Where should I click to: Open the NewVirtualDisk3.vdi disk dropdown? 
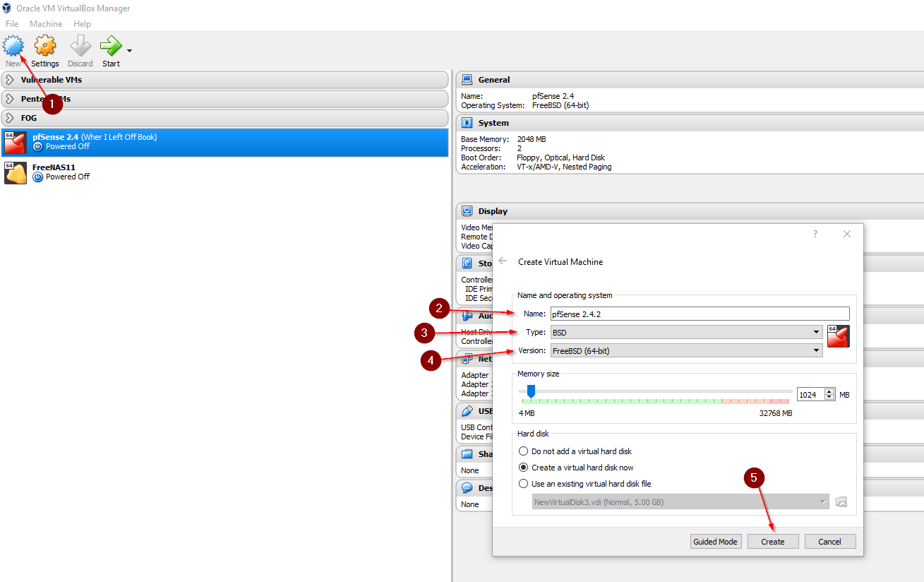[x=680, y=502]
